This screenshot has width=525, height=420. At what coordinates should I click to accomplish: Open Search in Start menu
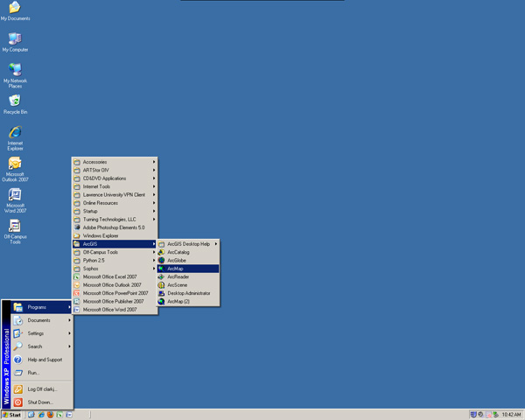(x=42, y=346)
